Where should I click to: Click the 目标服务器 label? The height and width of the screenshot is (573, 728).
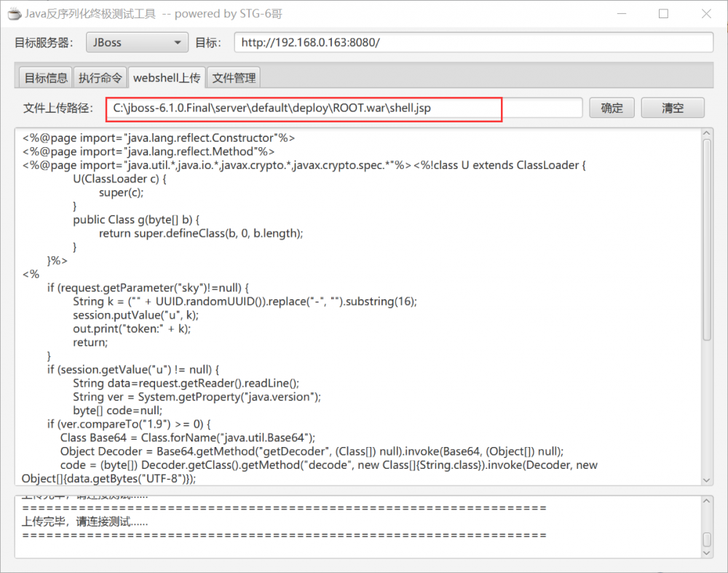point(44,43)
